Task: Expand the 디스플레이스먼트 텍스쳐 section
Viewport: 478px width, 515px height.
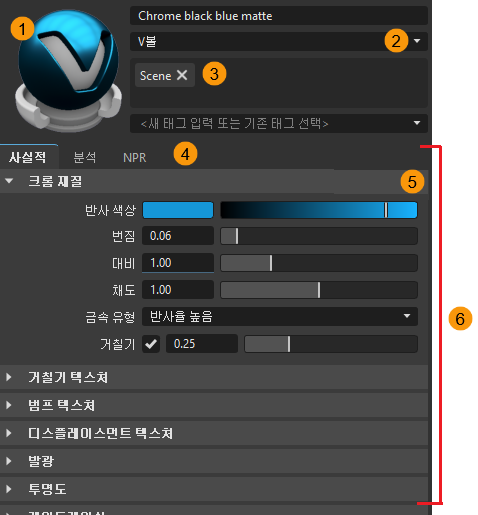Action: click(214, 433)
